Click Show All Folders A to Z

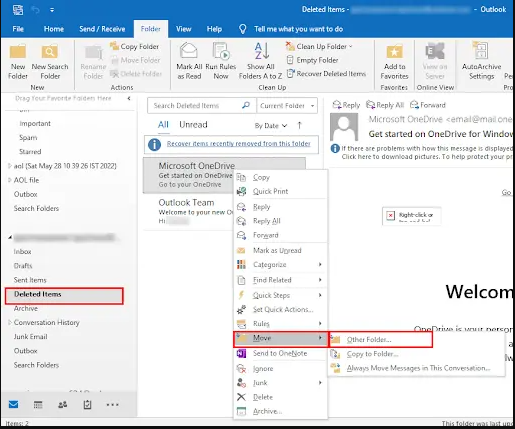[260, 62]
